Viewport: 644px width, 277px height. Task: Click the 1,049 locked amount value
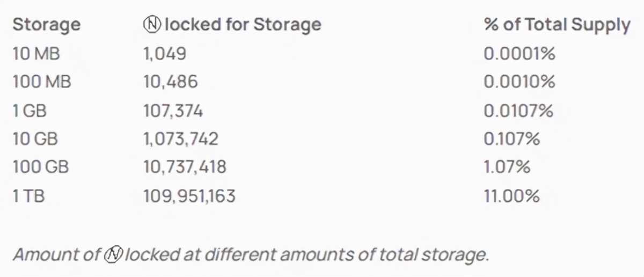[165, 54]
